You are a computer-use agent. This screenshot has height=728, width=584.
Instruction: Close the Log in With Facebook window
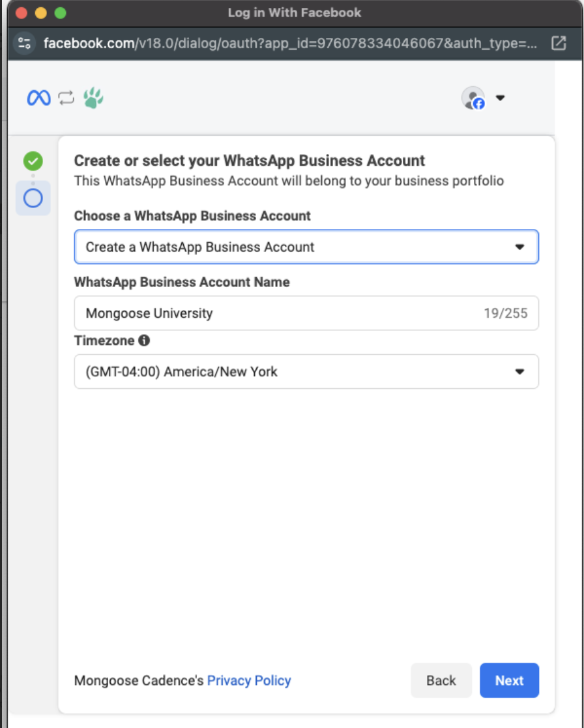22,13
